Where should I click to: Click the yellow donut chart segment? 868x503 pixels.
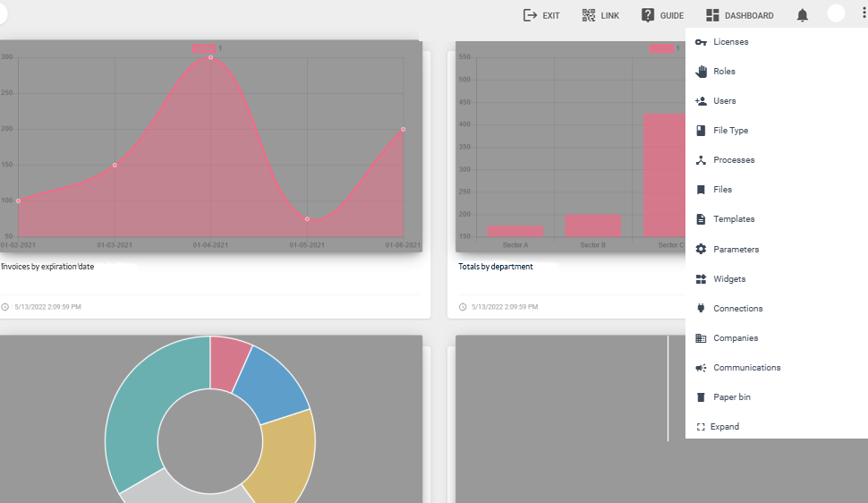pos(284,455)
